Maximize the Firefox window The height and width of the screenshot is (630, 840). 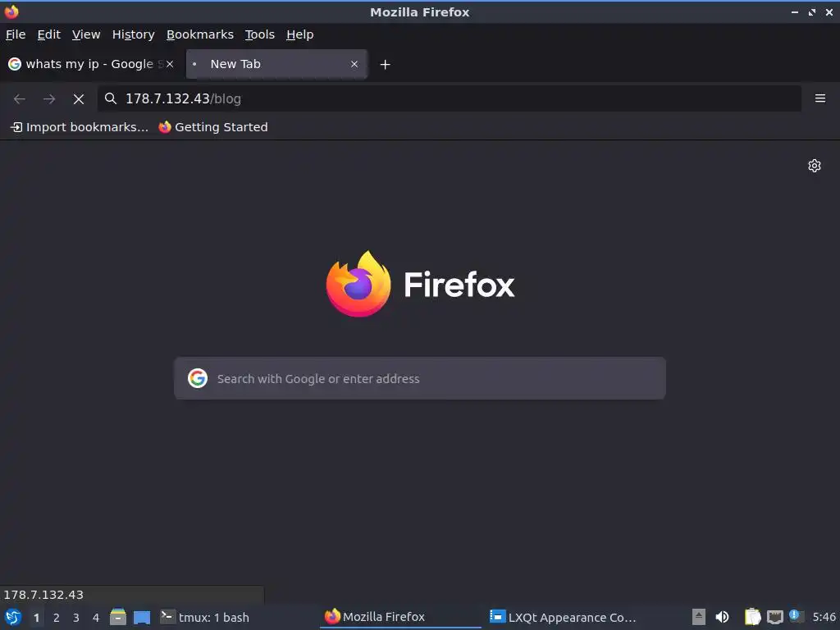point(812,11)
